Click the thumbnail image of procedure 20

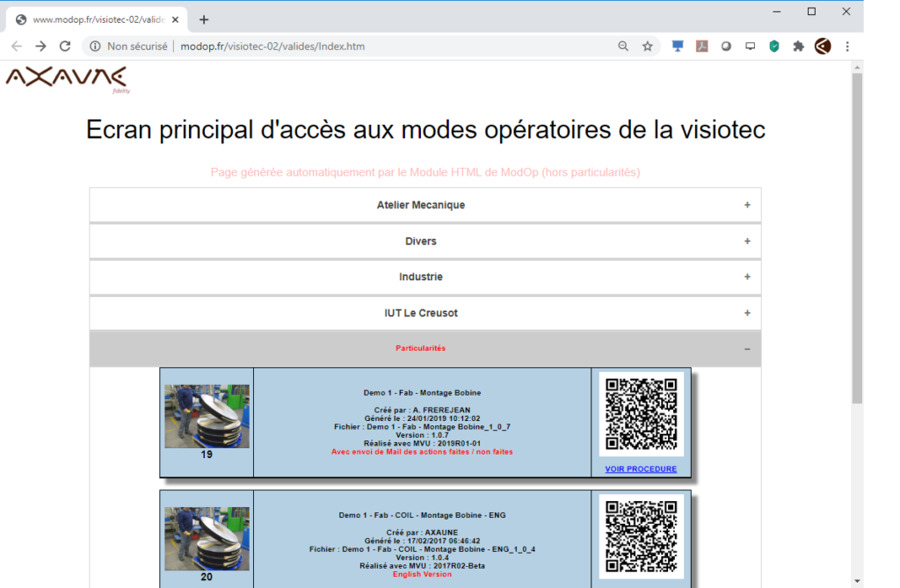click(207, 539)
